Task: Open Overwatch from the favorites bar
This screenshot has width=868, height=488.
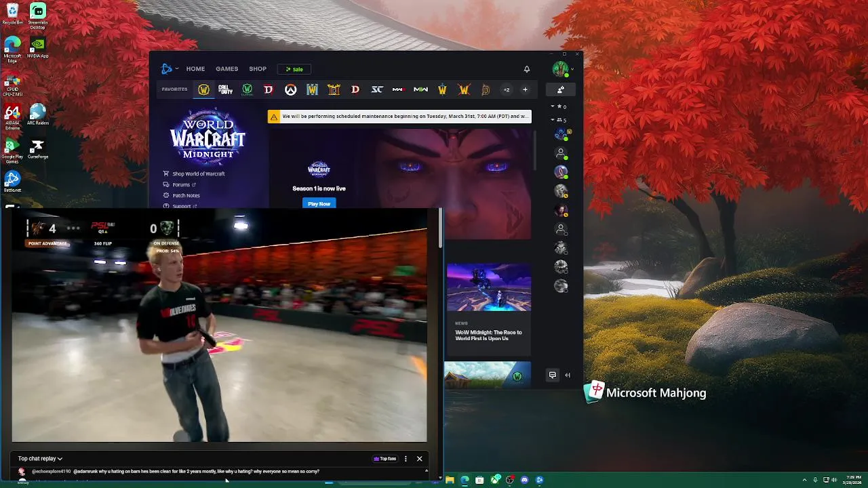Action: 290,89
